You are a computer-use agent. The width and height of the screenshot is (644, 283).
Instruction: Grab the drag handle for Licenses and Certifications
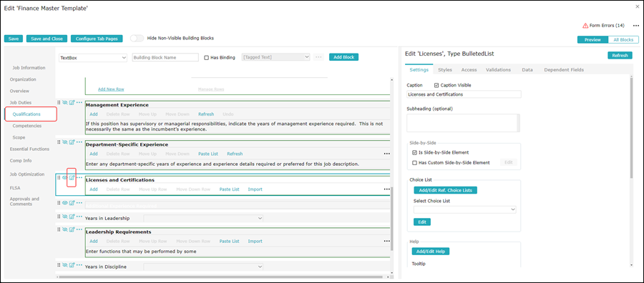pyautogui.click(x=59, y=178)
